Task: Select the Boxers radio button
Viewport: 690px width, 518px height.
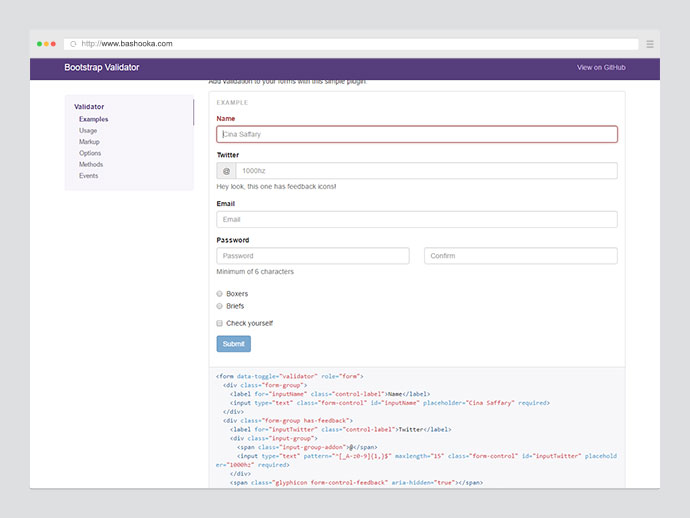Action: click(x=219, y=294)
